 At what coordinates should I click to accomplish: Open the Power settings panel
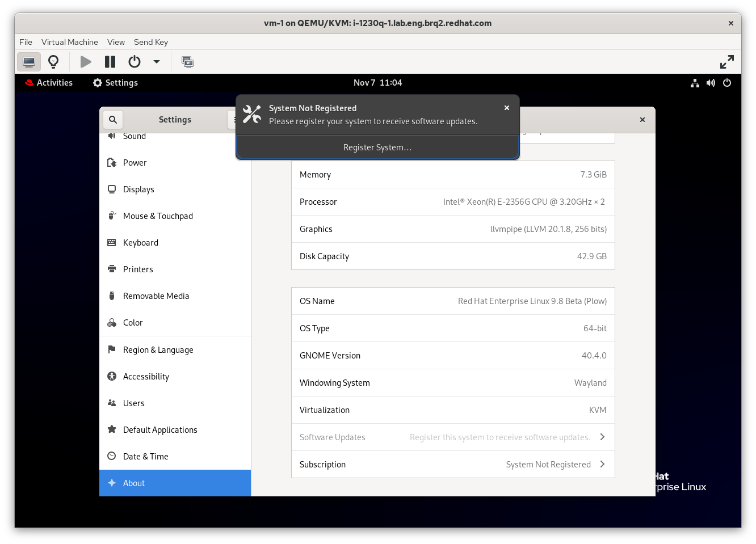tap(175, 163)
